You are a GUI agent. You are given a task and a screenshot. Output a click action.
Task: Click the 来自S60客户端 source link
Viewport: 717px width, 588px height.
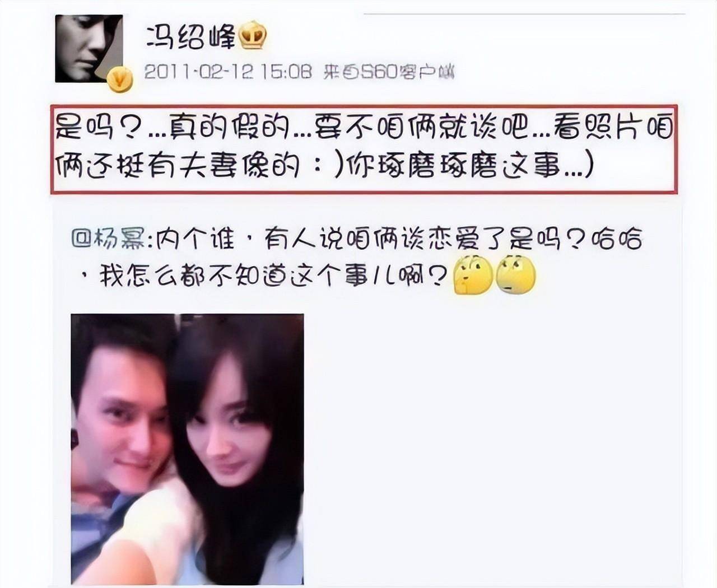389,72
